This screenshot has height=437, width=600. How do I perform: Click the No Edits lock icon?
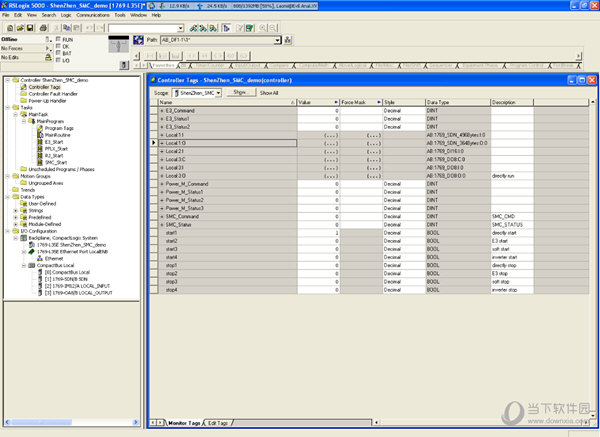pos(48,57)
